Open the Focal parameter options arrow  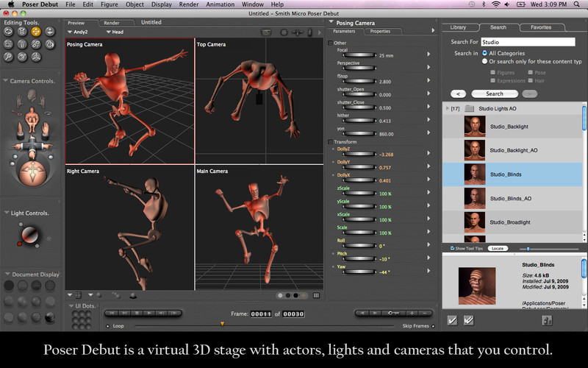(429, 54)
